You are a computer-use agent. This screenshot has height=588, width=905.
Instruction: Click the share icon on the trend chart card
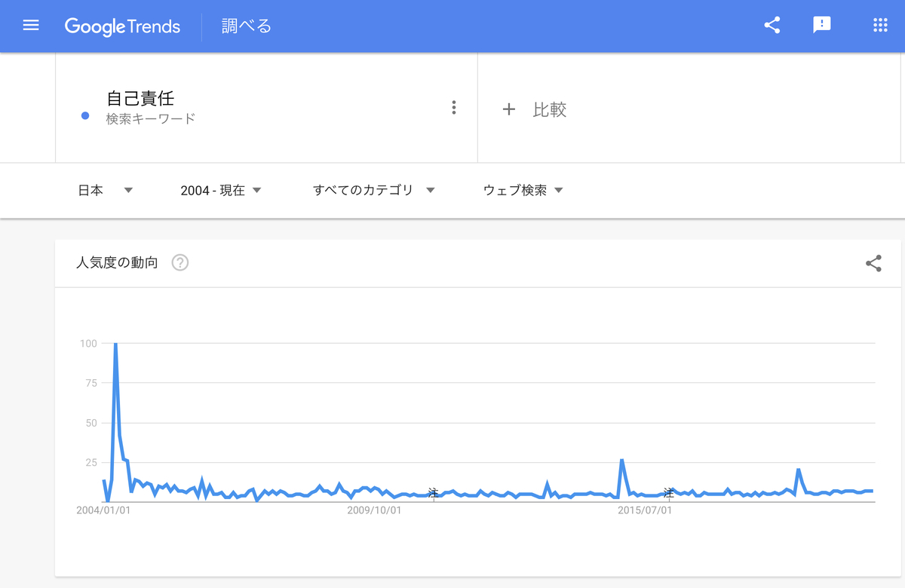[x=873, y=264]
